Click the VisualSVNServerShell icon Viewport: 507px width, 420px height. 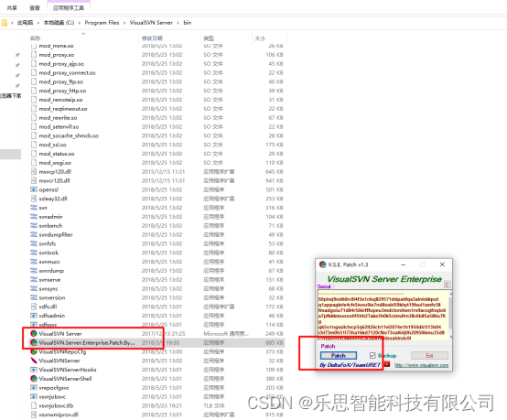34,378
